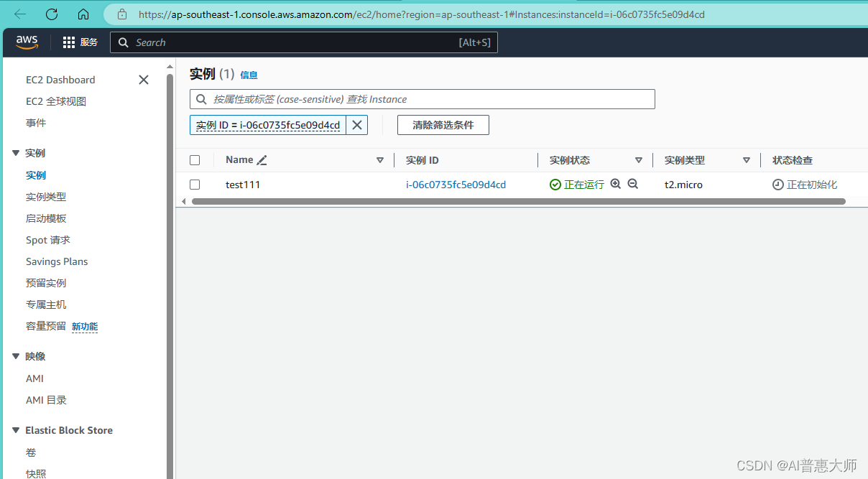Open the AWS logo home

coord(27,42)
